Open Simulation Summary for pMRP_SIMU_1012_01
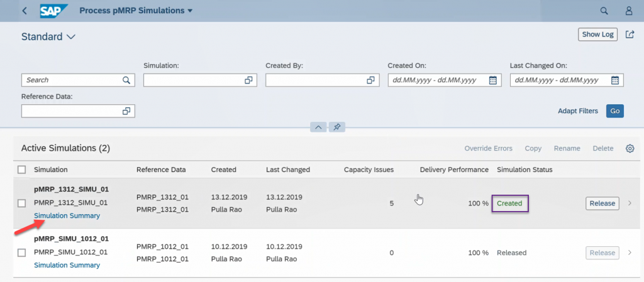The width and height of the screenshot is (644, 282). tap(67, 265)
